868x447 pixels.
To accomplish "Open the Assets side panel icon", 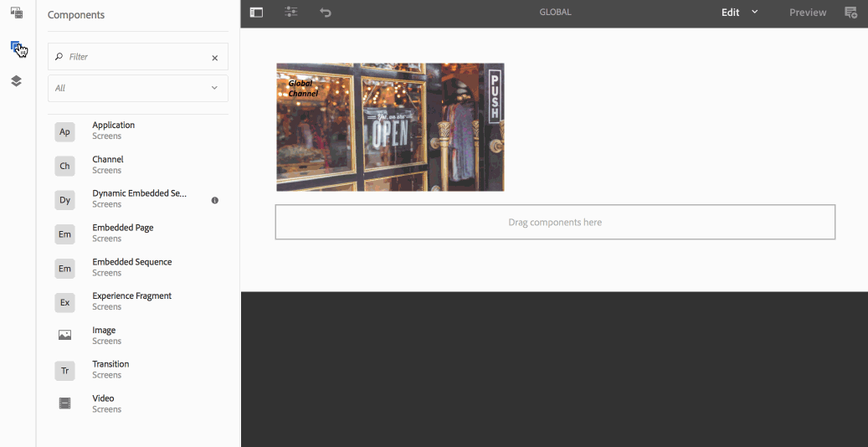I will tap(17, 13).
